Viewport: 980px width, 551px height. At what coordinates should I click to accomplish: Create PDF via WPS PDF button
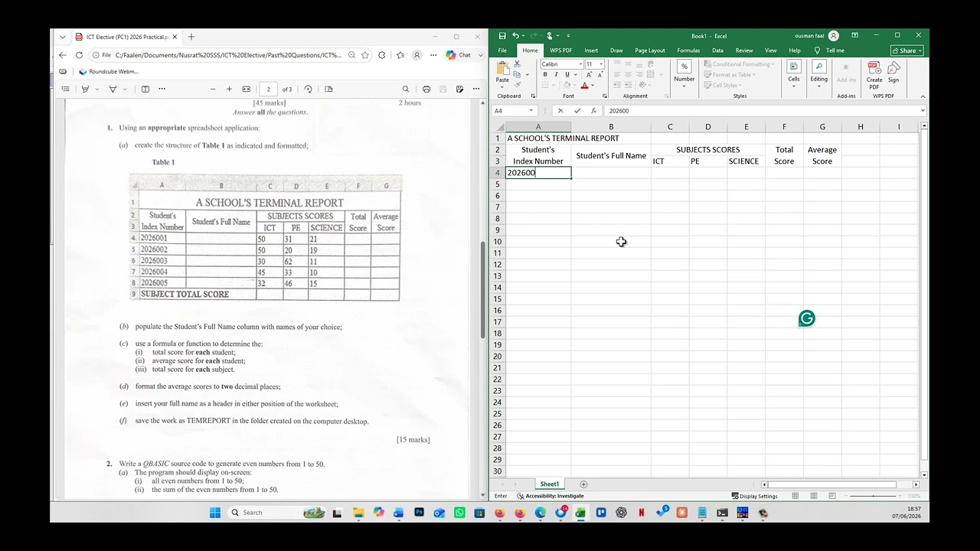[x=874, y=76]
